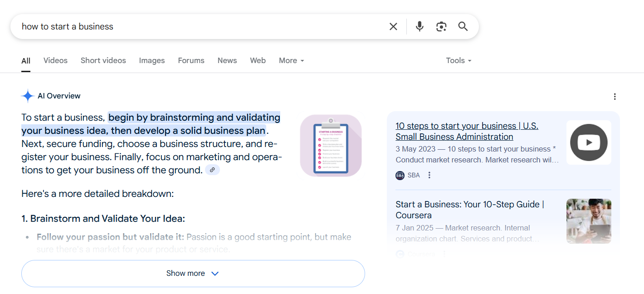Viewport: 644px width, 294px height.
Task: Expand the AI Overview with Show more
Action: [x=193, y=273]
